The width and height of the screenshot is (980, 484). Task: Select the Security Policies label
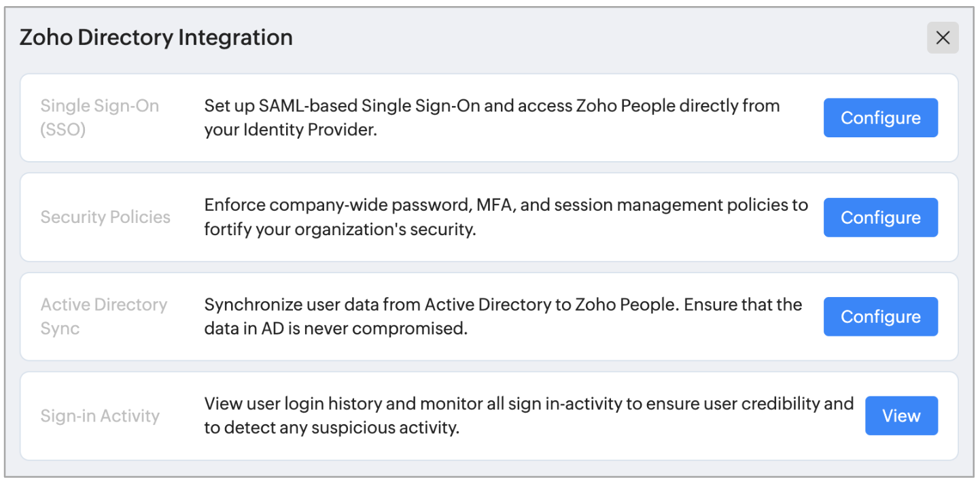pos(105,218)
